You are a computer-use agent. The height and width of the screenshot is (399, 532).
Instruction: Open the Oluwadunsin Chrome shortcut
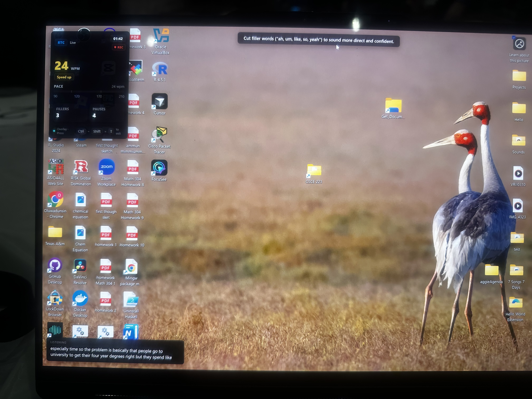pyautogui.click(x=55, y=200)
